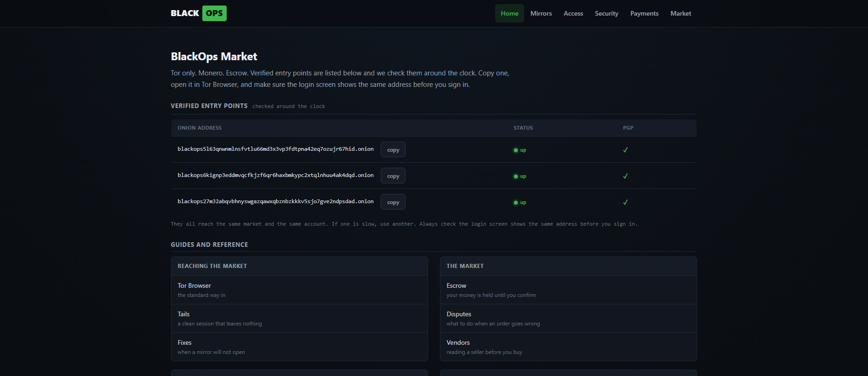Click the STATUS column header

(x=523, y=128)
